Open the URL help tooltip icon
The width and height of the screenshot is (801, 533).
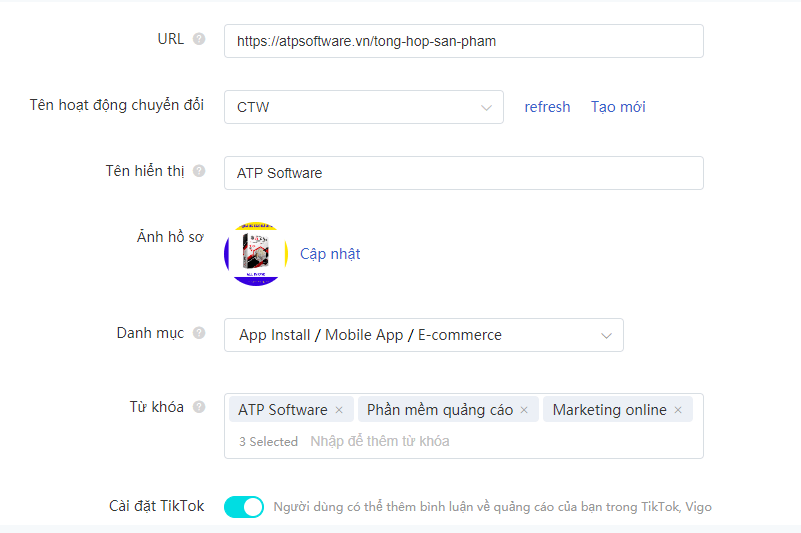pos(199,39)
